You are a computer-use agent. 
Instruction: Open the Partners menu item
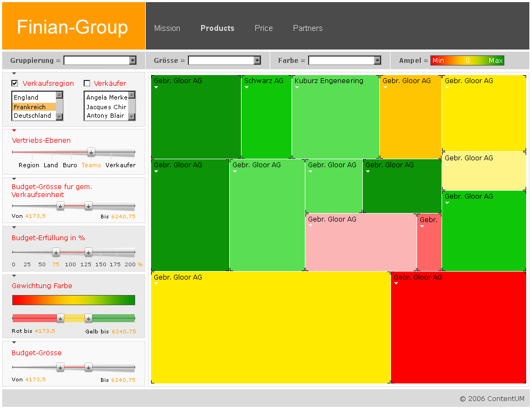click(307, 28)
